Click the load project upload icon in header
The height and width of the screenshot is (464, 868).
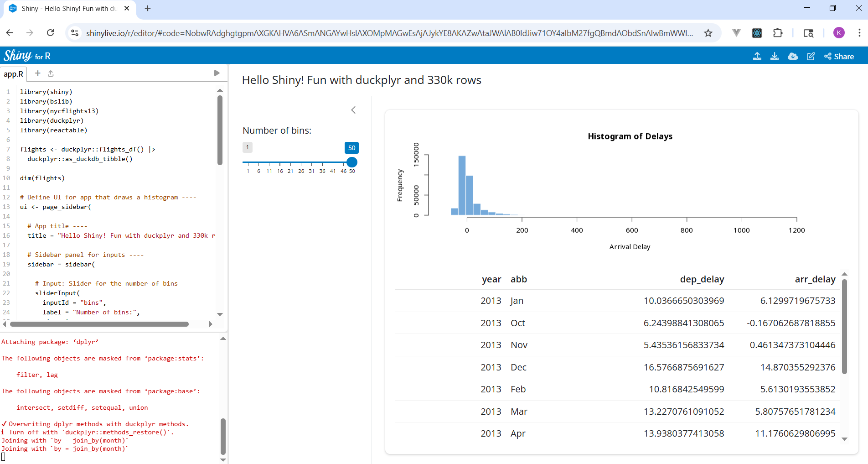(757, 56)
